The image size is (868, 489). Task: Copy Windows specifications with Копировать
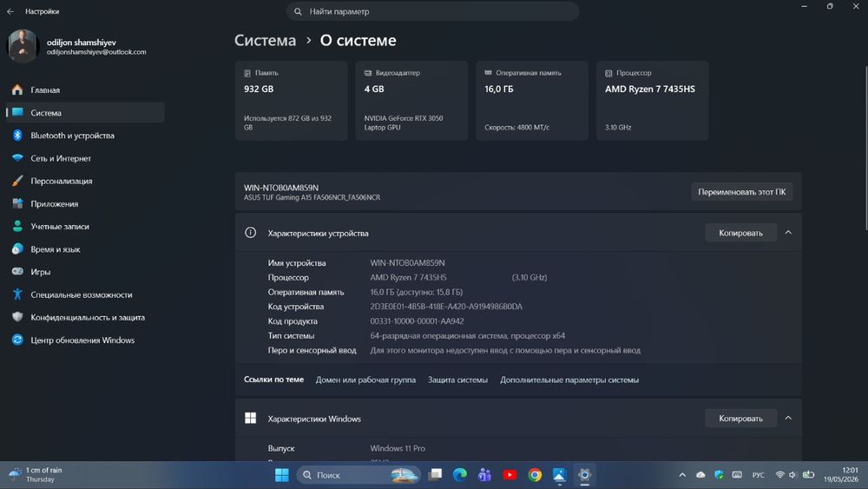click(x=740, y=418)
